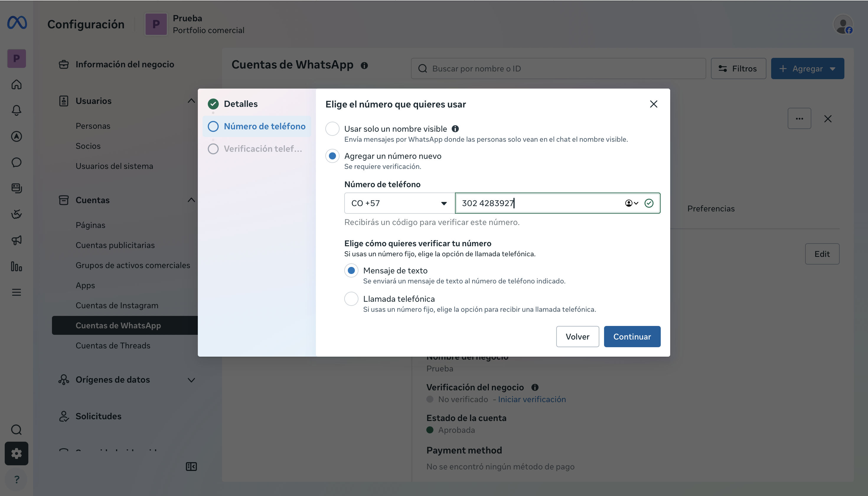Viewport: 868px width, 496px height.
Task: Open notifications bell icon
Action: [16, 110]
